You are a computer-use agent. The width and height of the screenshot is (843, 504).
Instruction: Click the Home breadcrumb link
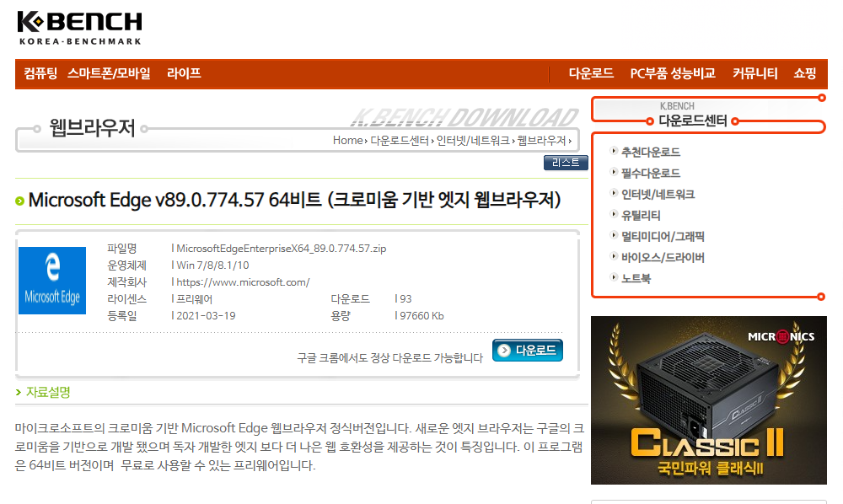click(348, 140)
